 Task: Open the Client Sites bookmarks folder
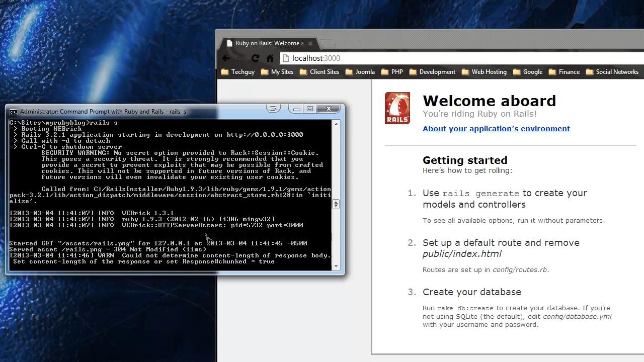coord(319,72)
